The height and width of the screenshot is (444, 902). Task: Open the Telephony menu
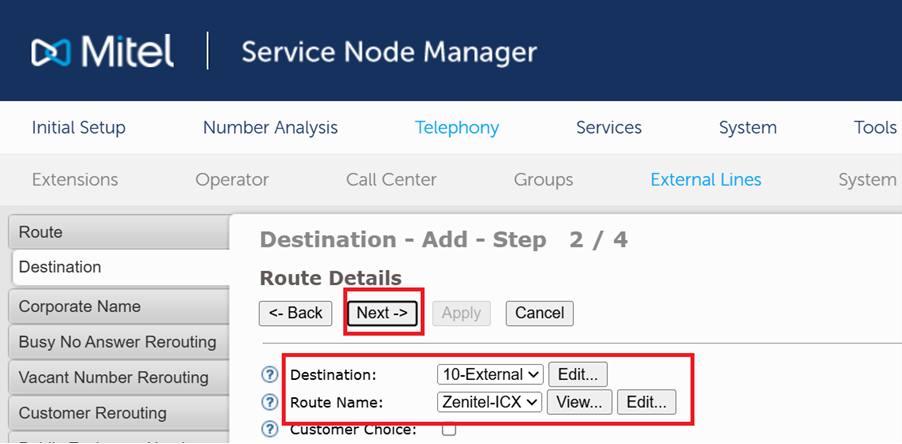[x=457, y=127]
